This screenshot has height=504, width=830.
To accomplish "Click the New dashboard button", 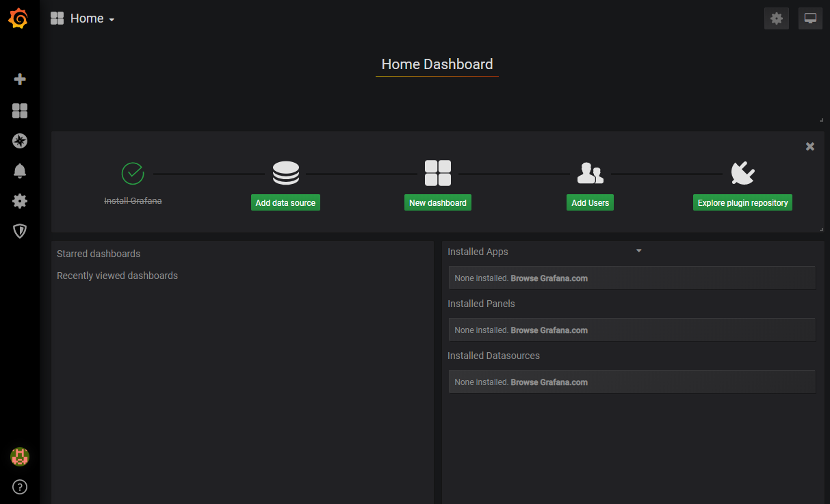I will (x=437, y=202).
